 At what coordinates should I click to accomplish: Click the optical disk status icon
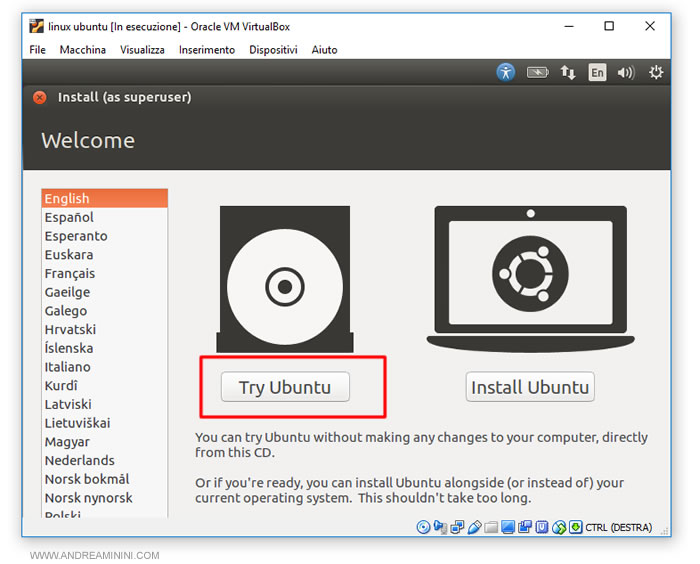(423, 527)
